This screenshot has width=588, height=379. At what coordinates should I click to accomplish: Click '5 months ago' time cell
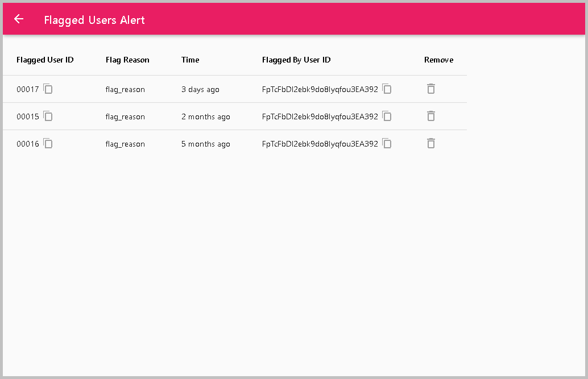coord(205,144)
